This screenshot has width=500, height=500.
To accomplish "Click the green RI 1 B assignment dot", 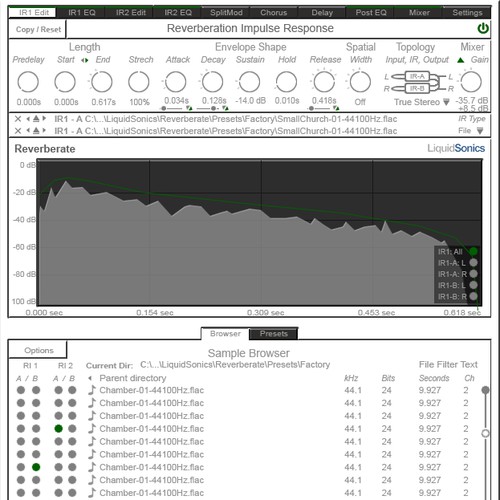I will (x=36, y=467).
